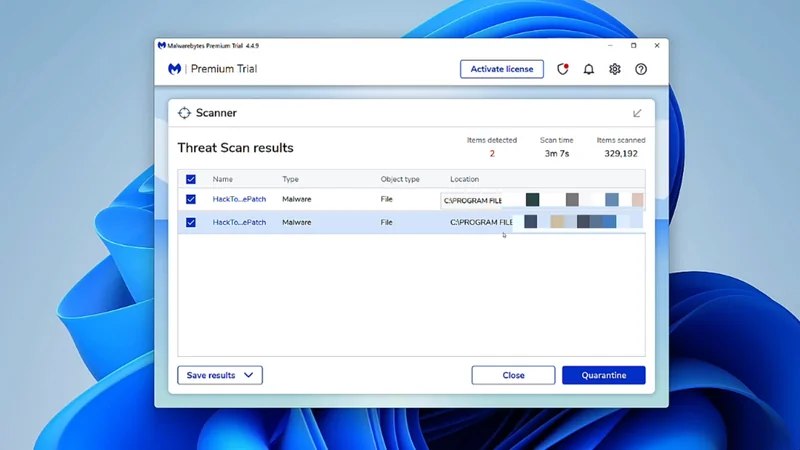
Task: Click the Malwarebytes logo in header
Action: [x=175, y=69]
